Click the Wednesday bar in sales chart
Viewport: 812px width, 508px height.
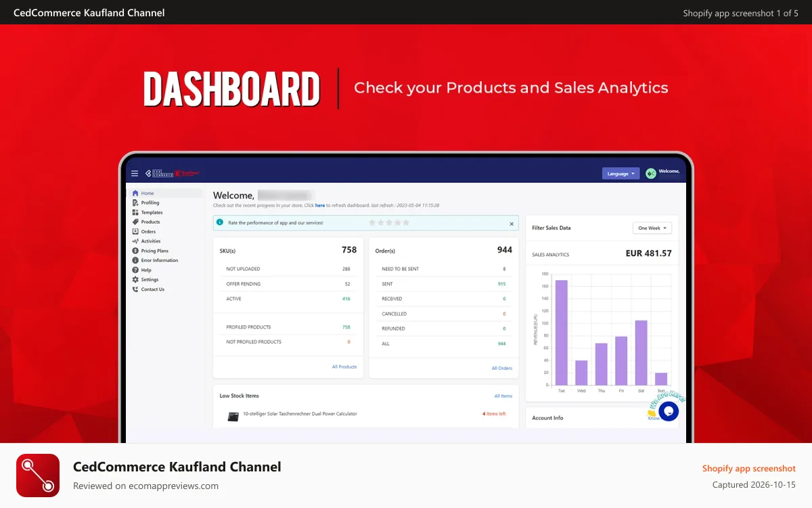tap(581, 373)
